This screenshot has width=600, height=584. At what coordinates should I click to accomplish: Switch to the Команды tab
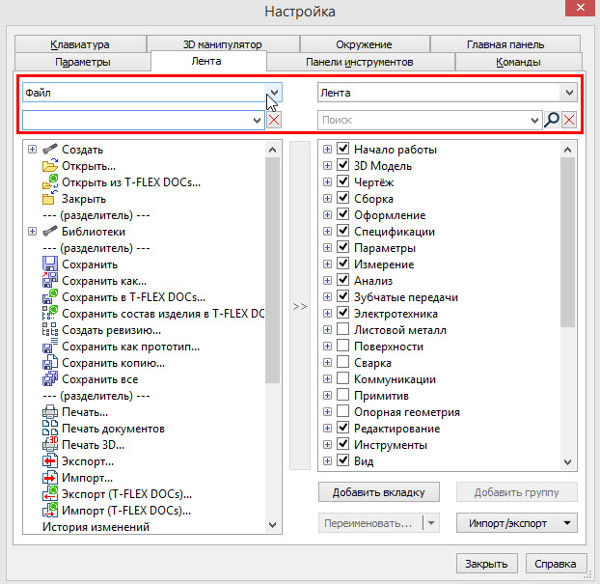click(x=518, y=62)
